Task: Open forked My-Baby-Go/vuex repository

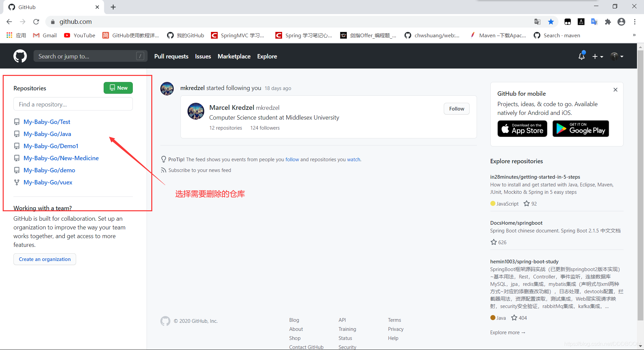Action: [x=48, y=182]
